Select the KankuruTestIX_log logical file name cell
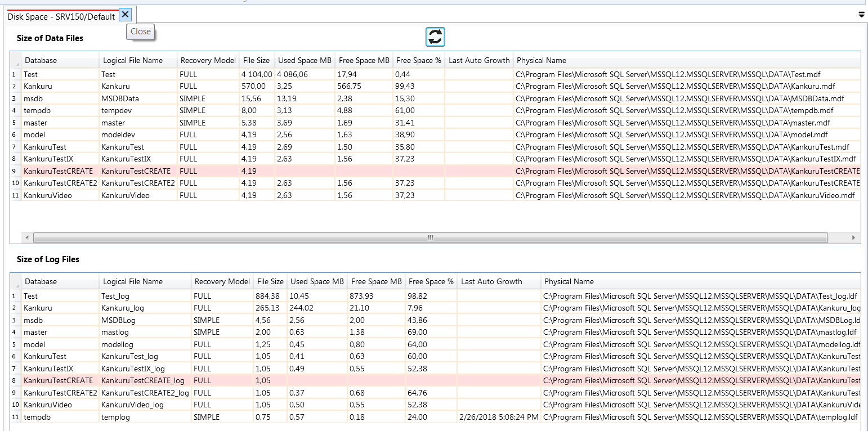The height and width of the screenshot is (431, 868). tap(145, 369)
